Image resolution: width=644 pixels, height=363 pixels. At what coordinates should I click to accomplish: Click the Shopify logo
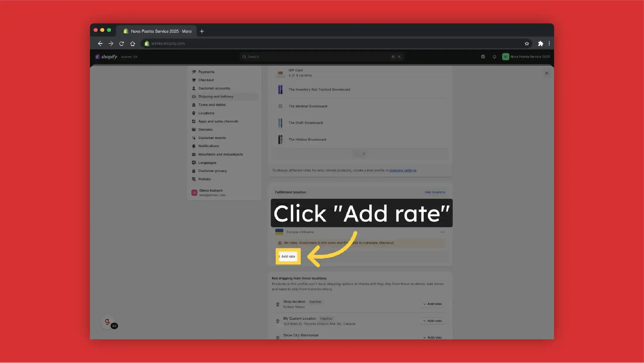click(x=106, y=57)
